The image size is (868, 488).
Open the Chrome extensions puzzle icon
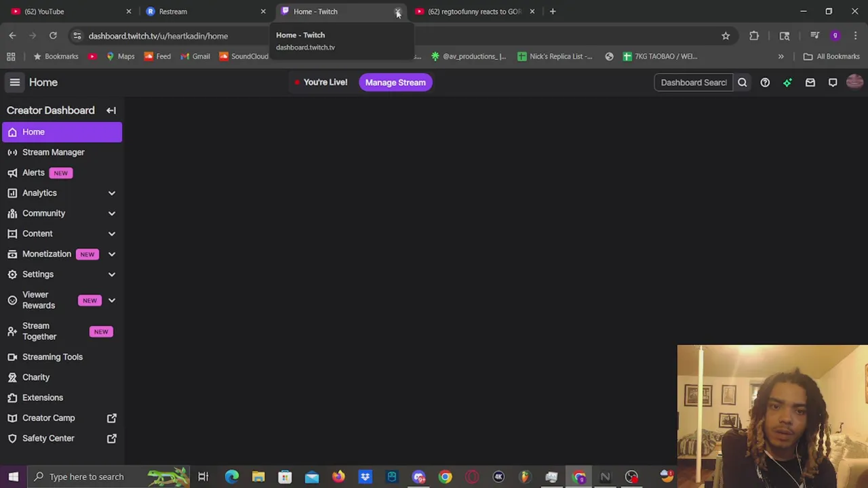(x=754, y=36)
